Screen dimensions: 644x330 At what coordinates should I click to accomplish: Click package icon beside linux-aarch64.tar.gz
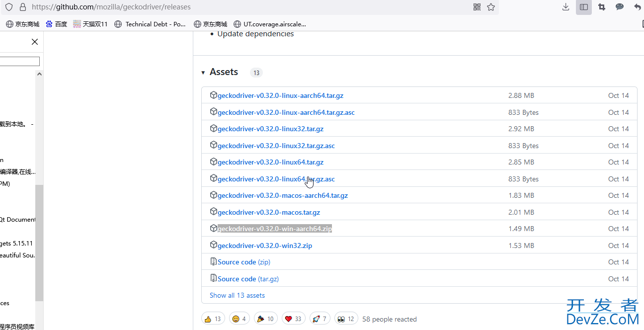214,95
